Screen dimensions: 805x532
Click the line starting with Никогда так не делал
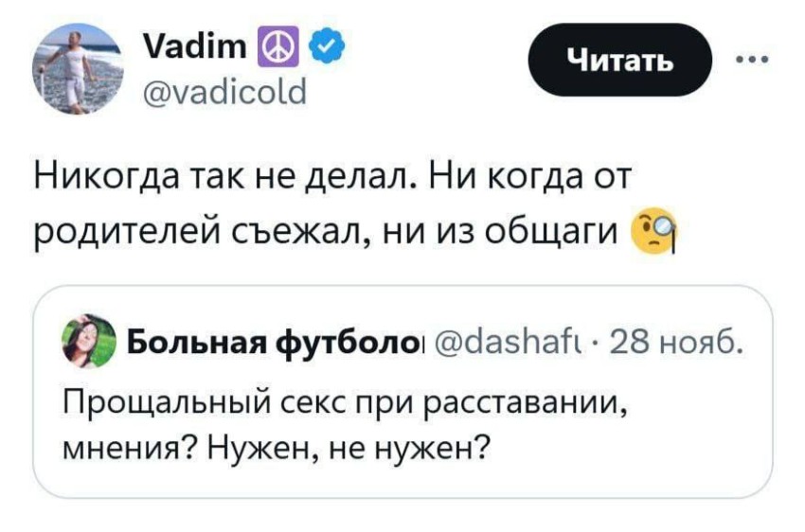332,179
